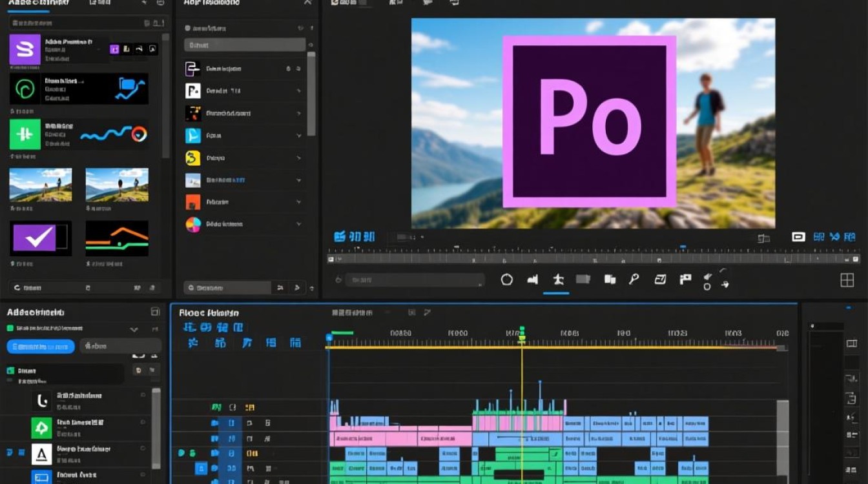Click the gray rectangle icon in preview toolbar
868x484 pixels.
click(x=583, y=279)
